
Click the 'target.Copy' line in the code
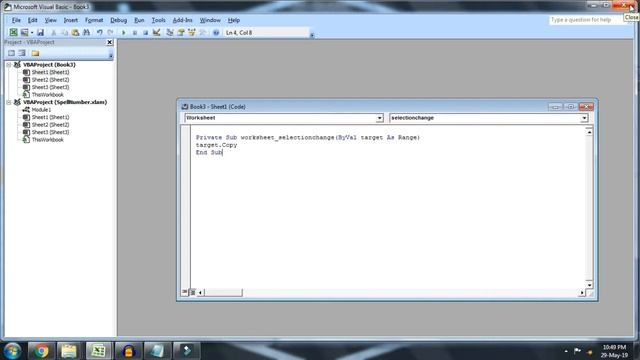(216, 145)
